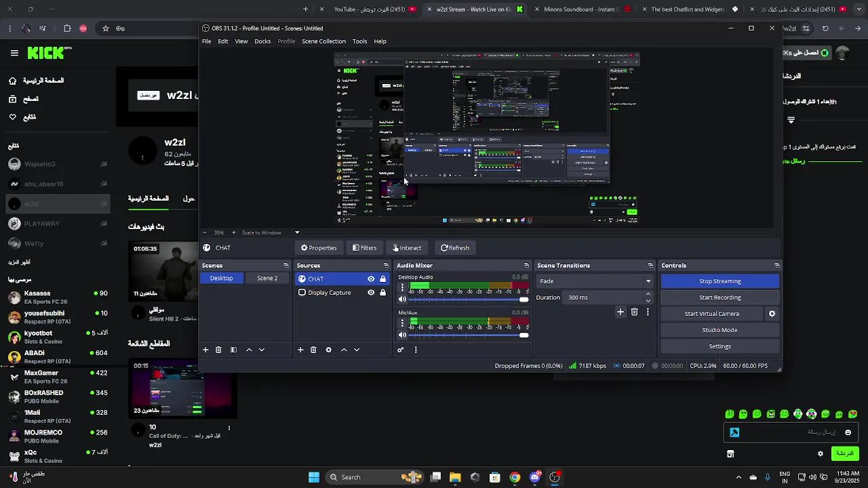Add a scene transition with plus icon

click(620, 312)
